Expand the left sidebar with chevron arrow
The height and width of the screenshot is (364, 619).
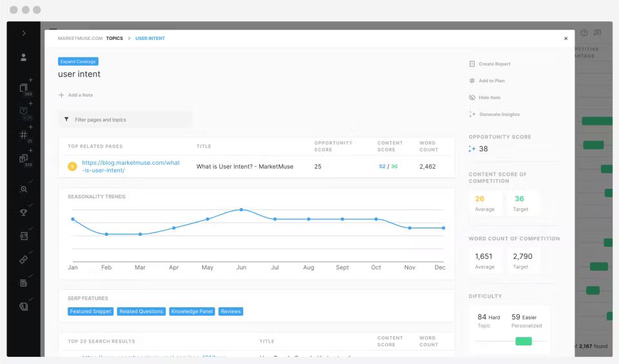pyautogui.click(x=24, y=33)
